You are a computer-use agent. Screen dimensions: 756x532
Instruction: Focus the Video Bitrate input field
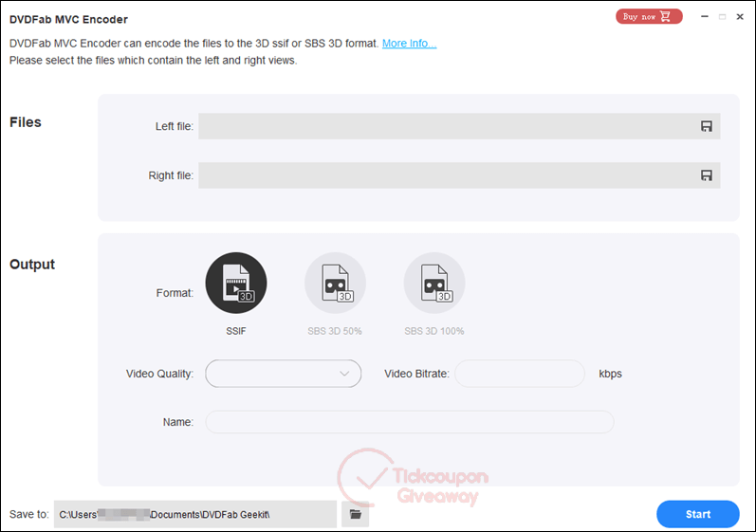(x=520, y=374)
